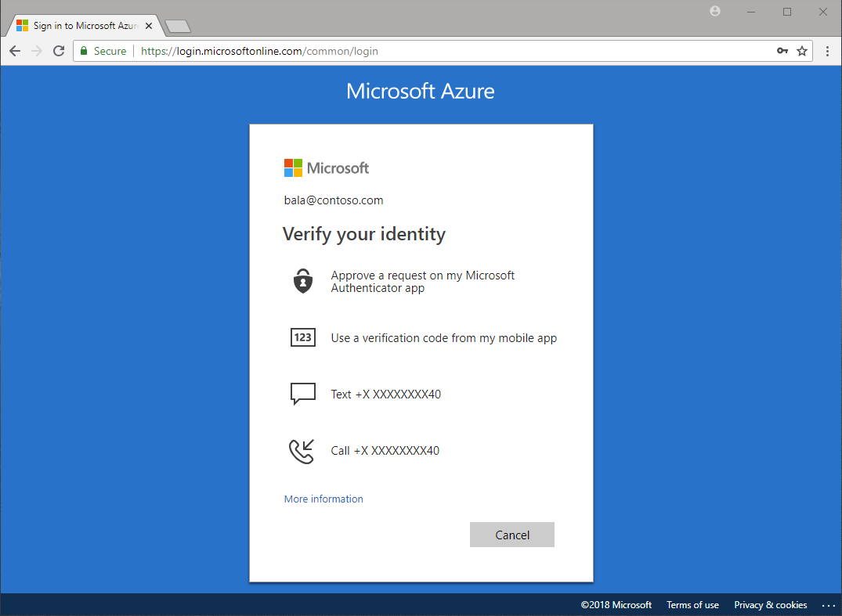Open the footer ellipsis menu
The image size is (842, 616).
(829, 604)
